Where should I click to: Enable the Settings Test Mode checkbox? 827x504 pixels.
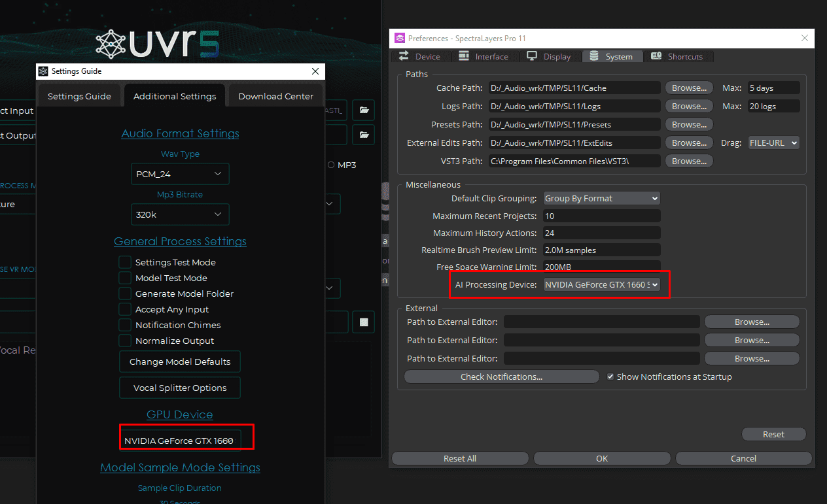tap(125, 262)
